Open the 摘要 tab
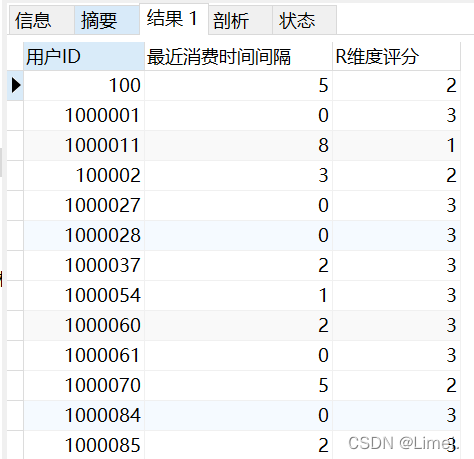Image resolution: width=474 pixels, height=459 pixels. click(x=107, y=20)
